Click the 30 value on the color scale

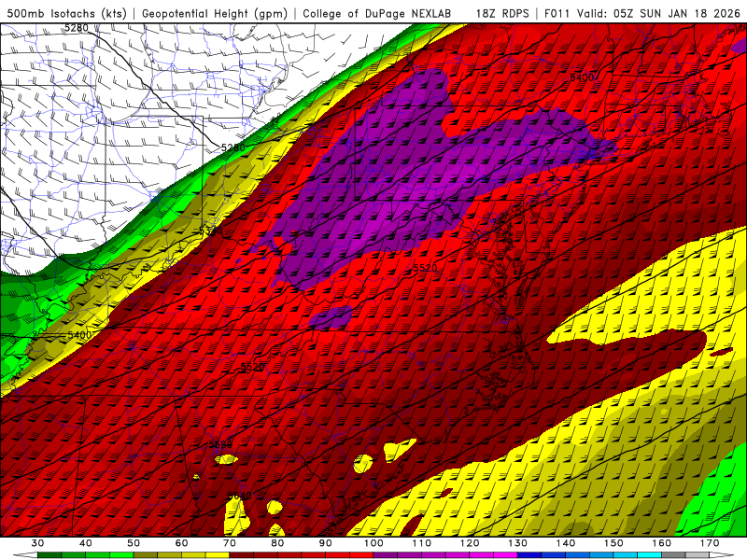pyautogui.click(x=37, y=543)
